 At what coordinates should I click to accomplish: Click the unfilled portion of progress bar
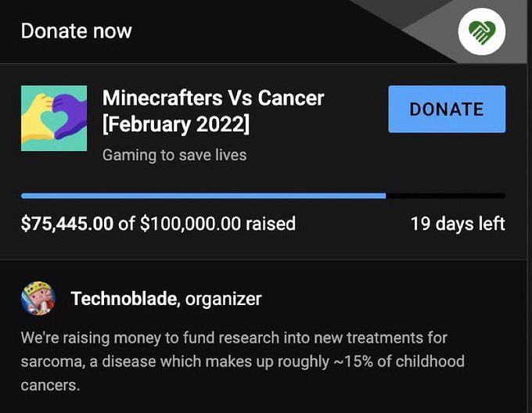coord(445,196)
